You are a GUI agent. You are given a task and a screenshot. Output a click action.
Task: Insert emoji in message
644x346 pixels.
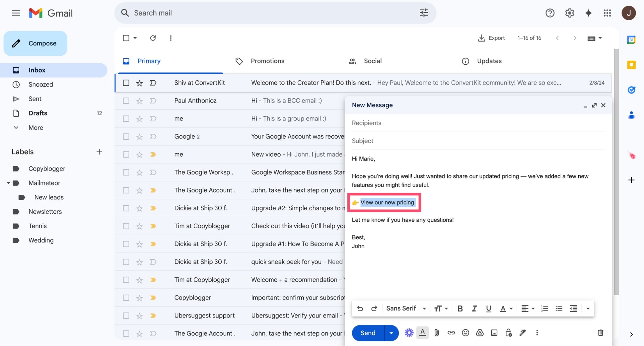coord(465,333)
